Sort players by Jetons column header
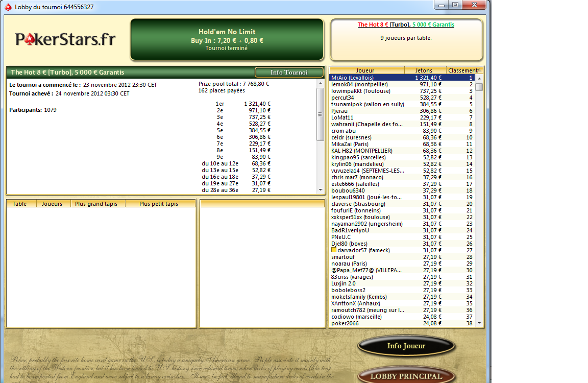 point(425,70)
